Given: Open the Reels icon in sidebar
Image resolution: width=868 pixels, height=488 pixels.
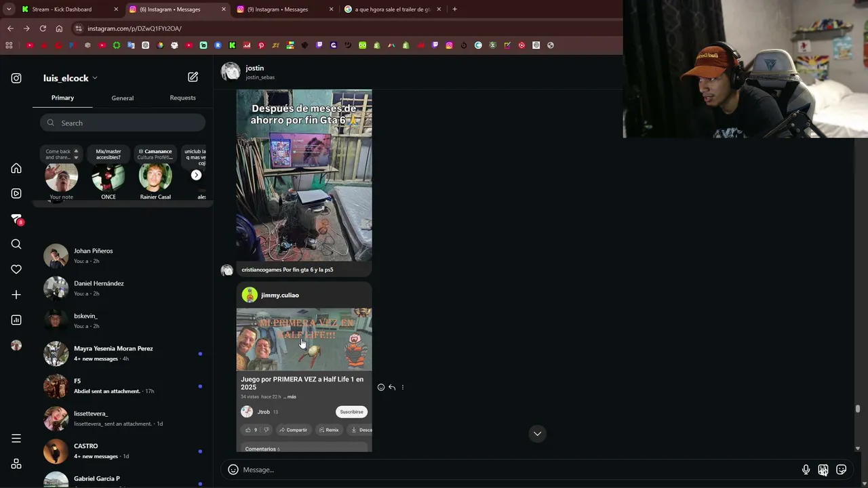Looking at the screenshot, I should click(16, 193).
